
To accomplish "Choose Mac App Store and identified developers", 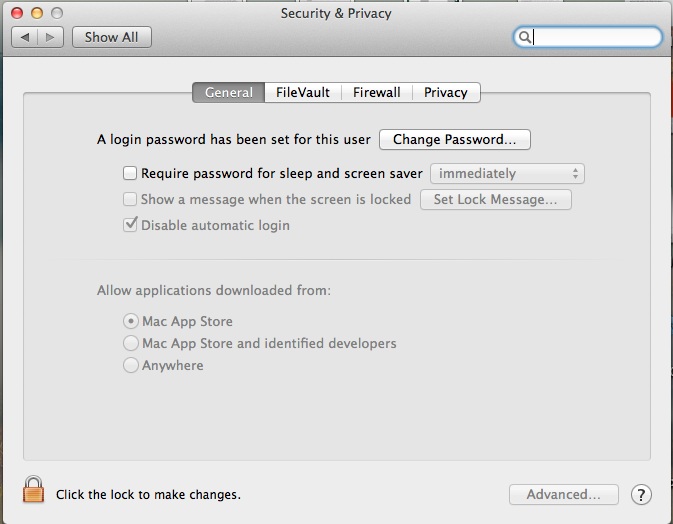I will click(130, 344).
